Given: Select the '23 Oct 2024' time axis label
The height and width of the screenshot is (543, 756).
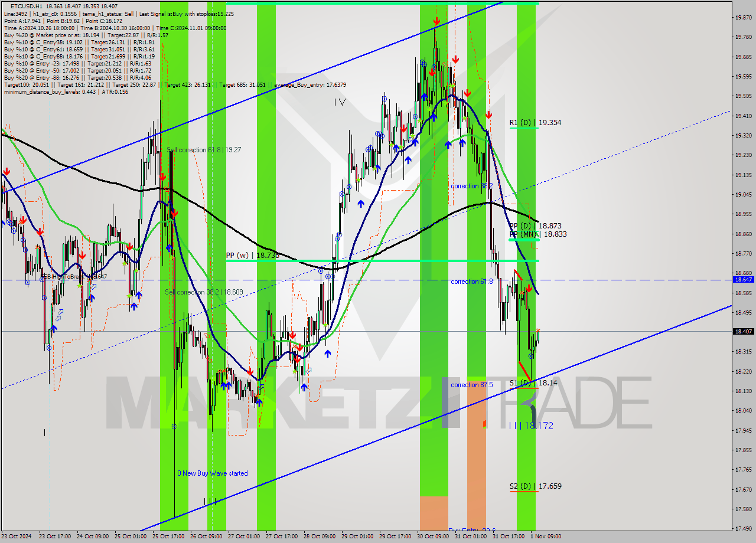Looking at the screenshot, I should 17,537.
